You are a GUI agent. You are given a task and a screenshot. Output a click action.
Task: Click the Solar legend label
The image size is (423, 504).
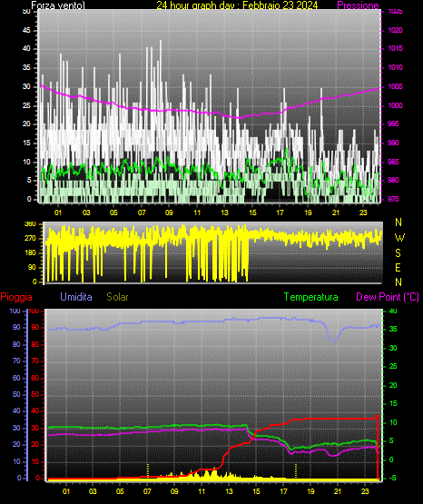click(x=117, y=297)
